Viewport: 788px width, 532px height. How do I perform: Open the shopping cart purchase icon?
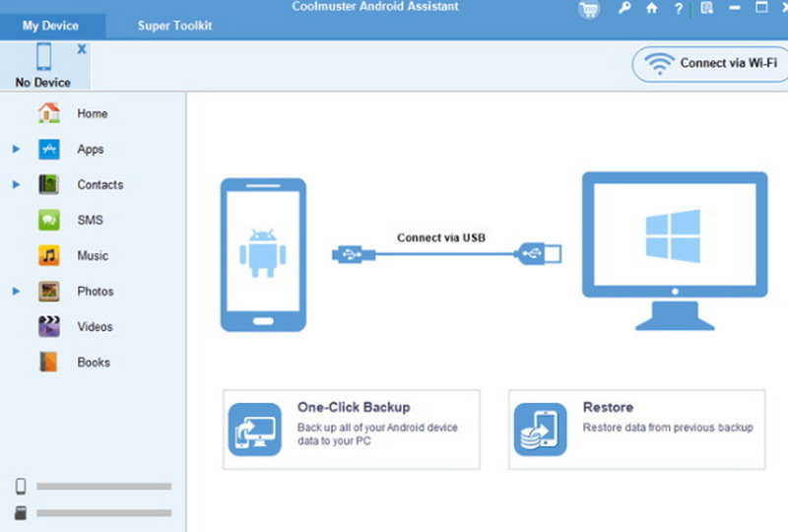(x=589, y=9)
